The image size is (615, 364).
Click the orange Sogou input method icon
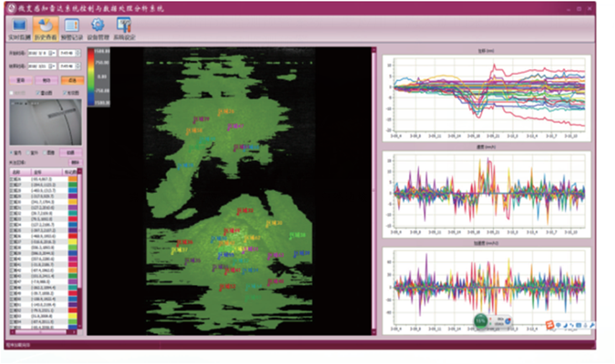coord(551,323)
